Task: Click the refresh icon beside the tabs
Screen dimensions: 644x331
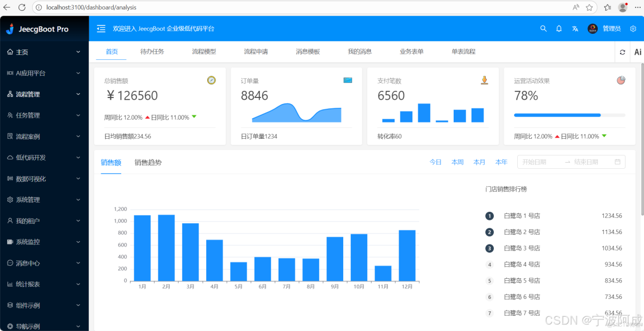Action: point(622,52)
